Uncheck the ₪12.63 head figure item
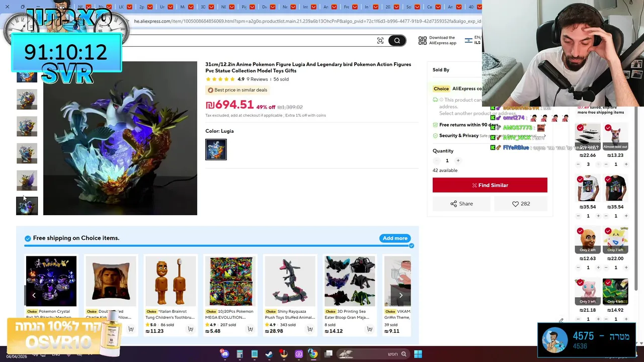644x362 pixels. [x=580, y=231]
